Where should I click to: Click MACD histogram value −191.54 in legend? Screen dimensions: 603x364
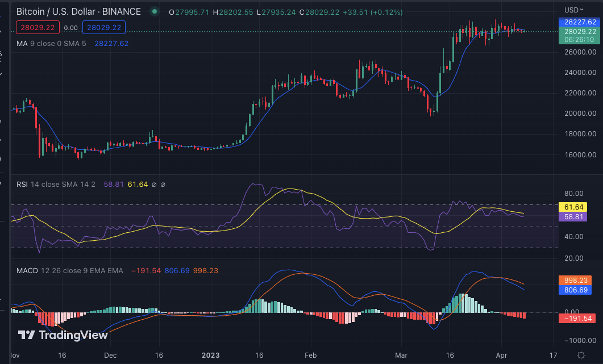pyautogui.click(x=146, y=271)
